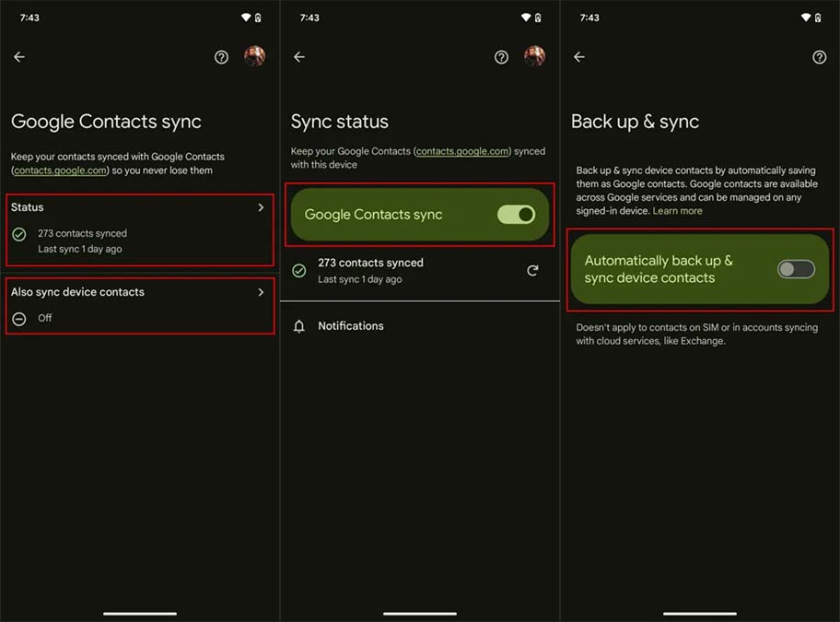Tap the refresh icon beside 273 contacts synced
840x622 pixels.
click(x=532, y=271)
